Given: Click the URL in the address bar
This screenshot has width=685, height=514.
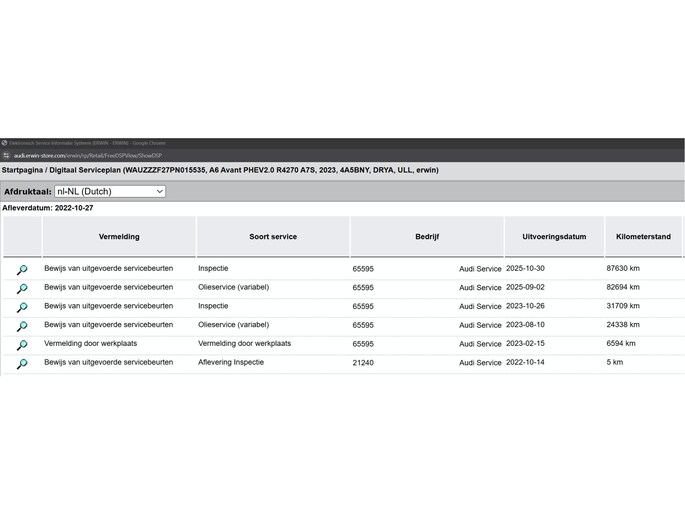Looking at the screenshot, I should coord(88,156).
